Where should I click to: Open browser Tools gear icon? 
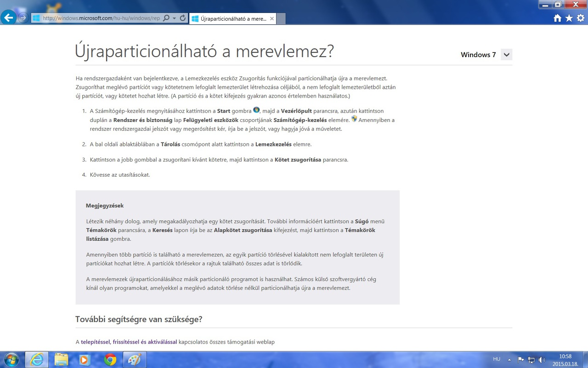[x=581, y=18]
